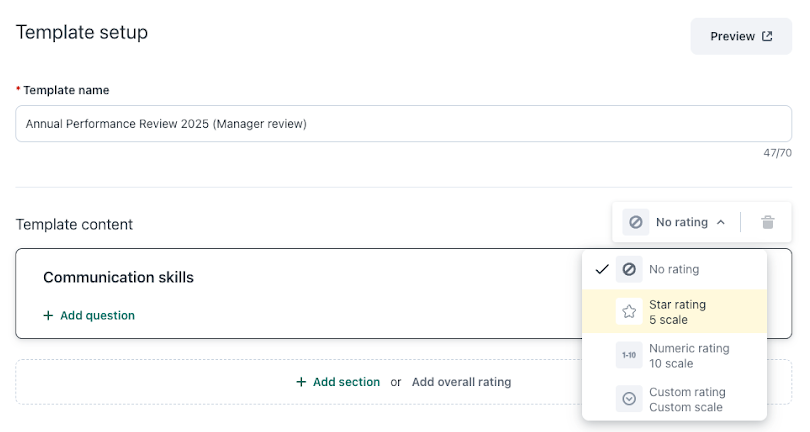Click the Custom rating circled chevron icon
The height and width of the screenshot is (432, 810).
629,399
